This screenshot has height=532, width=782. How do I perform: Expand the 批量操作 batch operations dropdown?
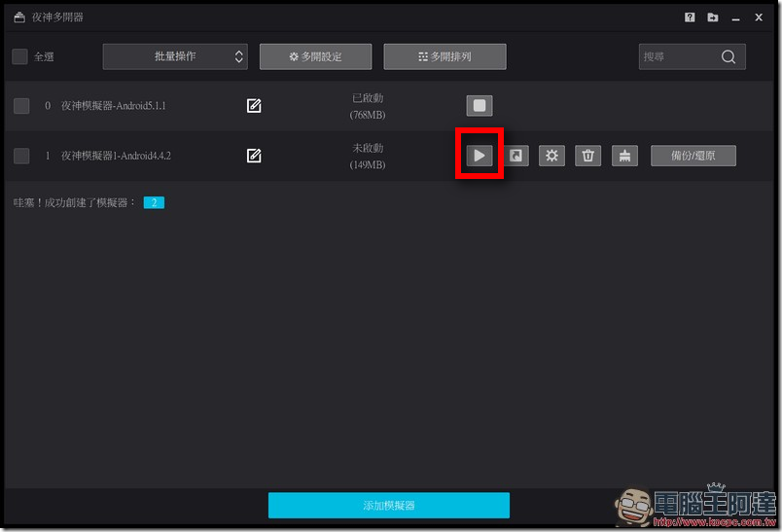175,56
